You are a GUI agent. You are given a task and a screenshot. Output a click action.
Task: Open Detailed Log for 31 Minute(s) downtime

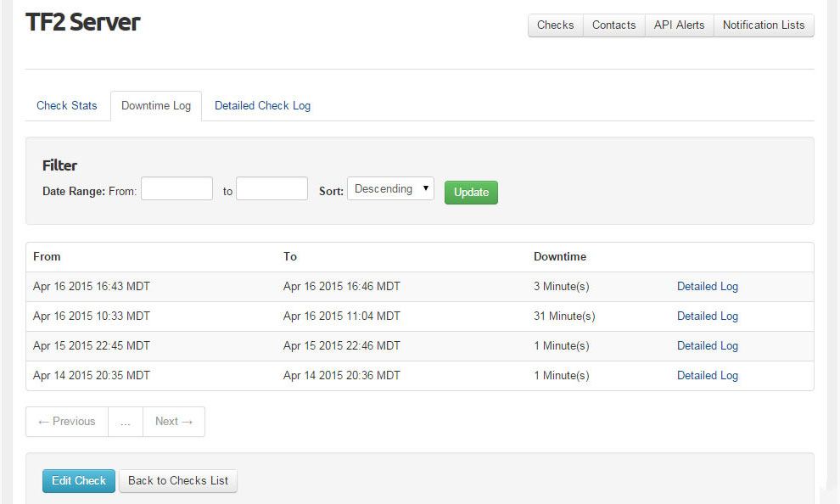(x=708, y=316)
